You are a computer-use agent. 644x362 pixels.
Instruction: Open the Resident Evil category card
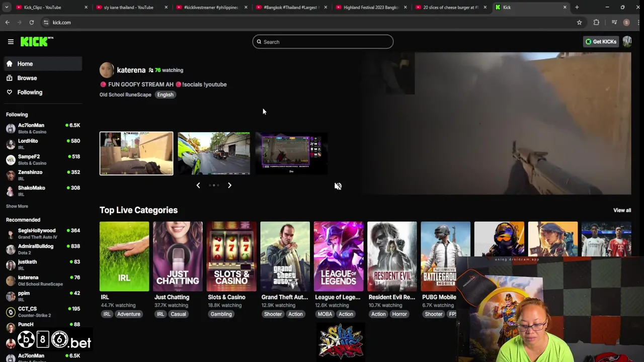pos(392,256)
